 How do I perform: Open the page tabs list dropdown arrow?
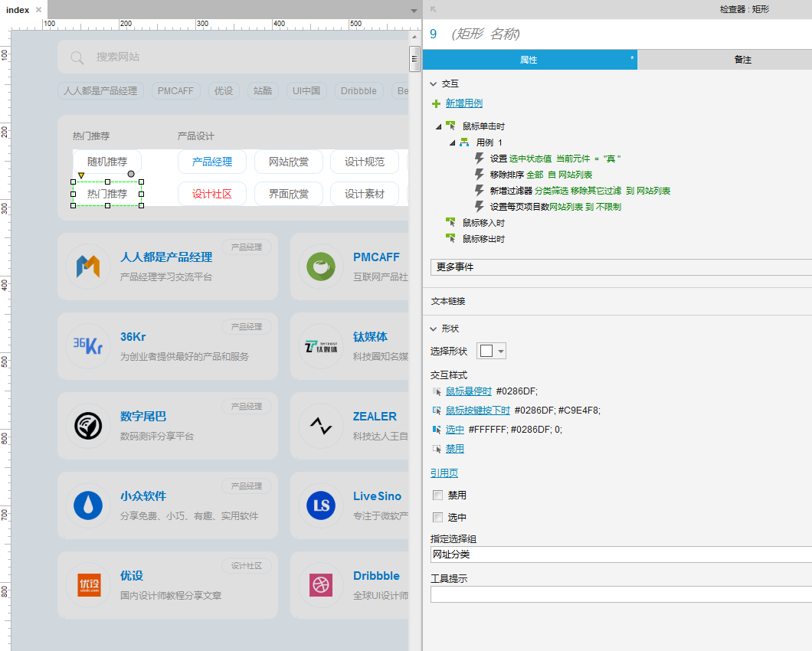(x=414, y=11)
